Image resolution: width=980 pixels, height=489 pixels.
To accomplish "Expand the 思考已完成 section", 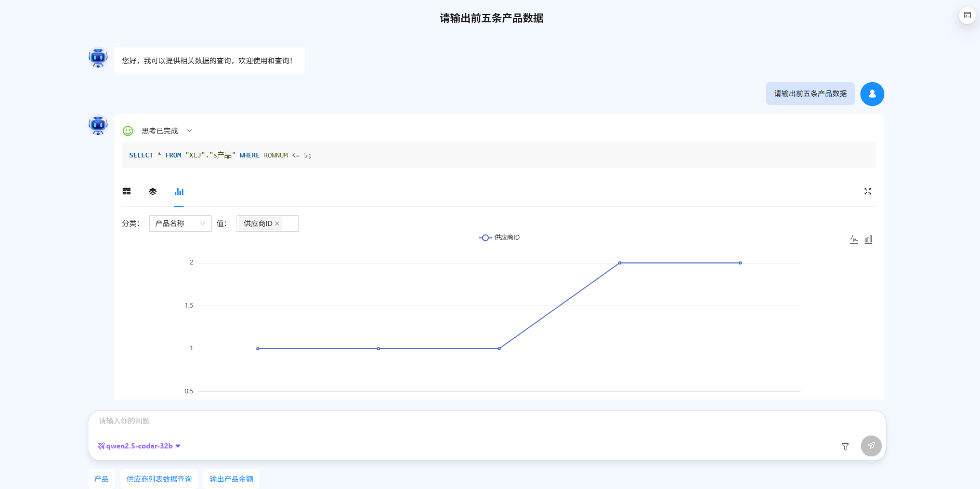I will (x=189, y=131).
